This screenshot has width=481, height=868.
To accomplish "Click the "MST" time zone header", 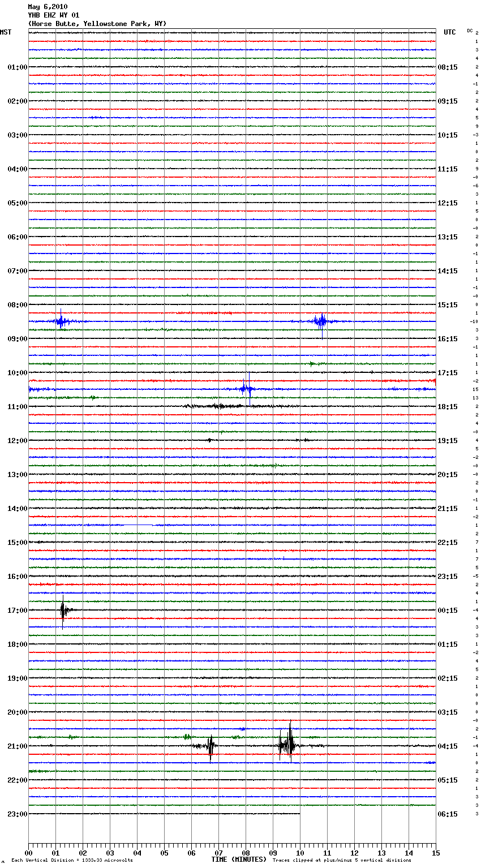I will (6, 32).
